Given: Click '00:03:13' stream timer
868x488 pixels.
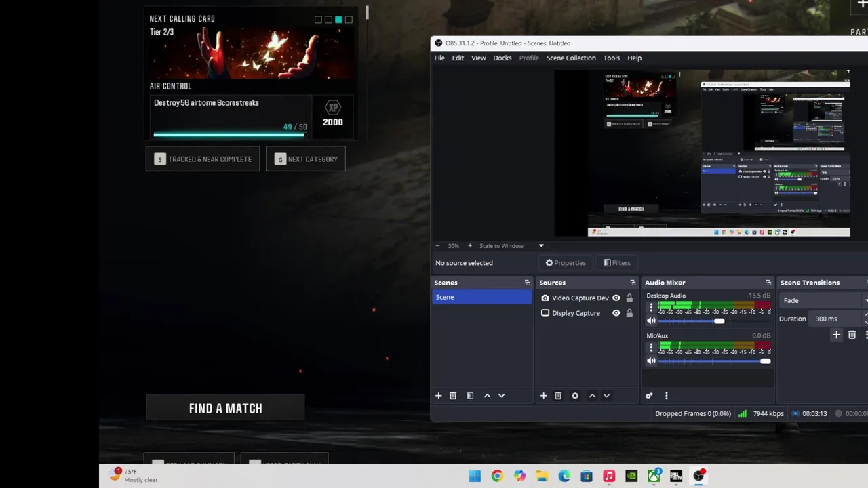Looking at the screenshot, I should (x=814, y=413).
